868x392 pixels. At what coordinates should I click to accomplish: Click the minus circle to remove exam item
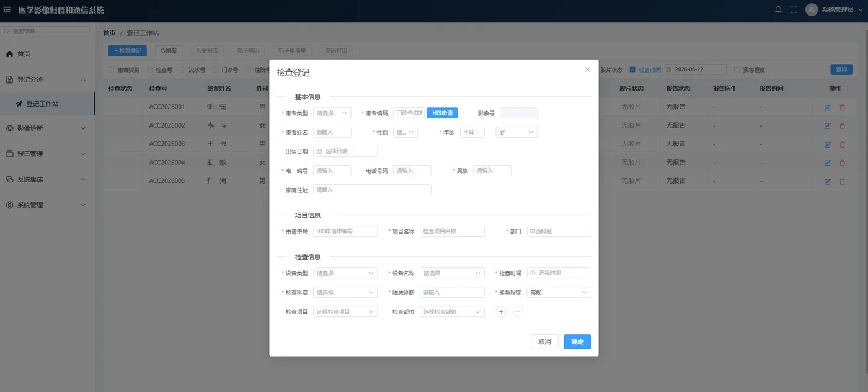point(518,311)
